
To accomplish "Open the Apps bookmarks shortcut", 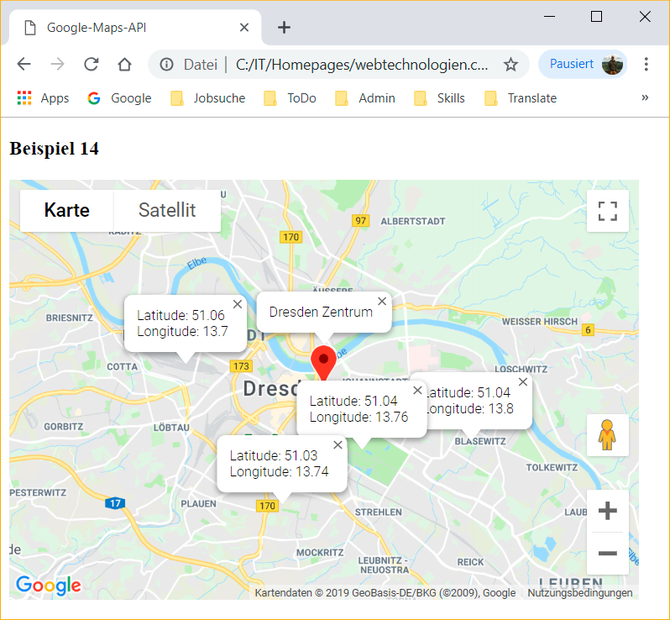I will 43,98.
